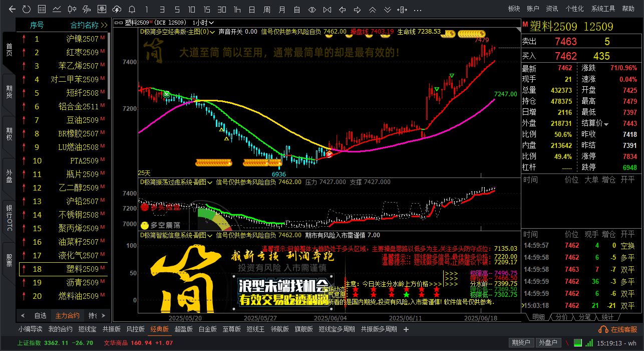Open the 板块 menu
The height and width of the screenshot is (351, 644).
click(514, 9)
